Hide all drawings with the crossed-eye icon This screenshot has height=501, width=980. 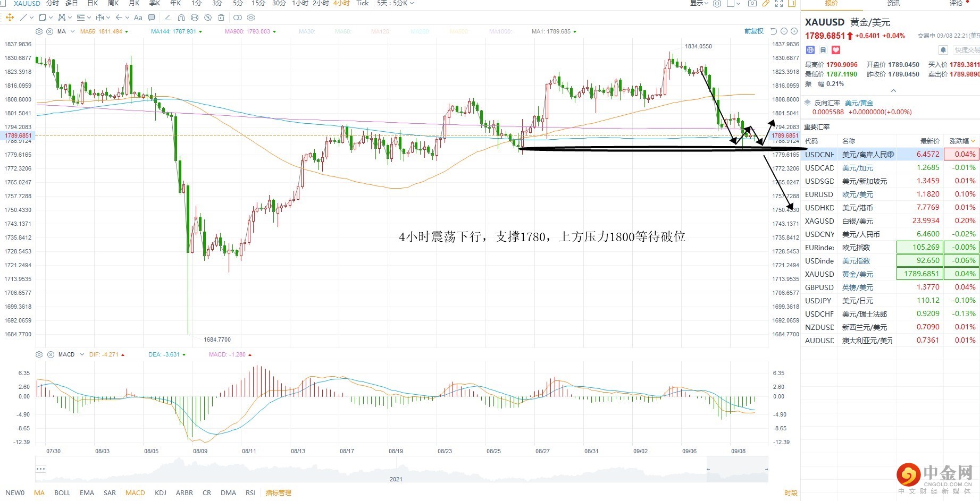click(x=208, y=18)
